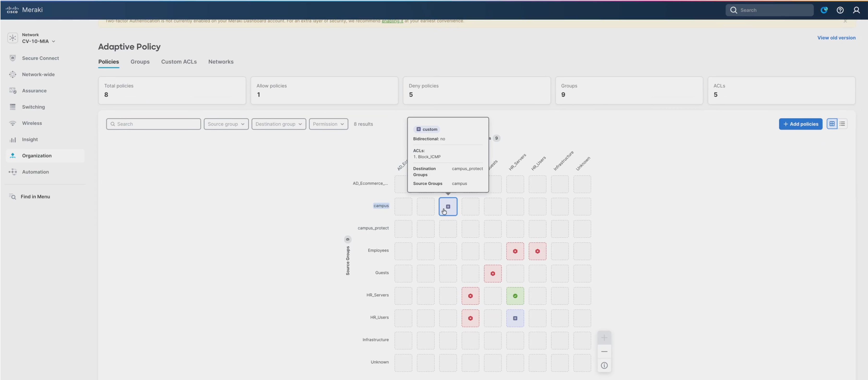
Task: Open the user account profile icon
Action: coord(856,10)
